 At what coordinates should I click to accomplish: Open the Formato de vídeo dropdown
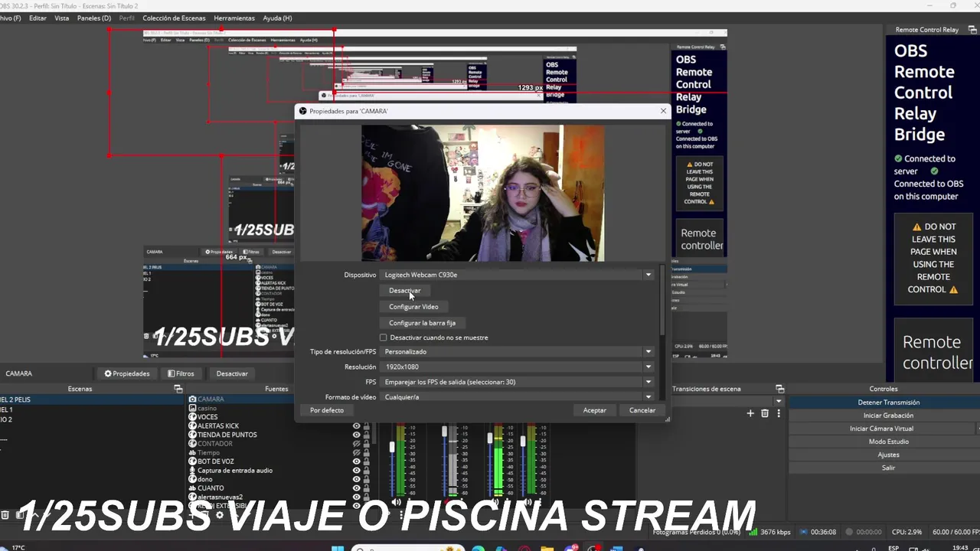coord(518,396)
